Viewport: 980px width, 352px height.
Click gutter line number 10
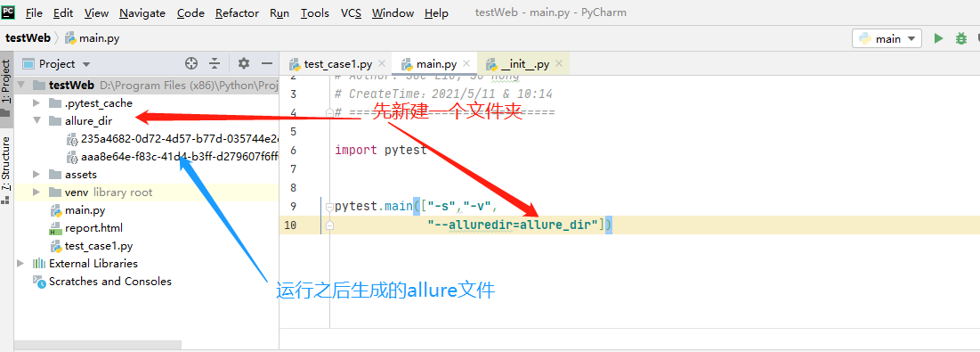(x=290, y=225)
